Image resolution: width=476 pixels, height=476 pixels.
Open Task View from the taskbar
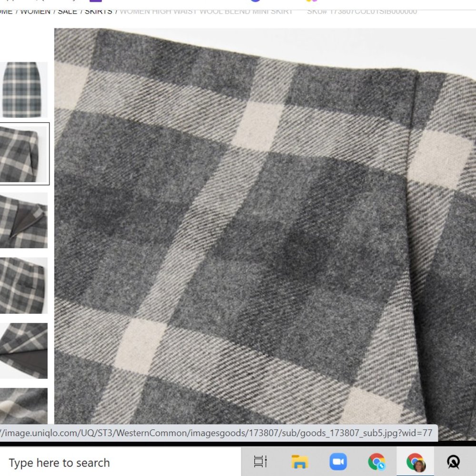point(259,462)
